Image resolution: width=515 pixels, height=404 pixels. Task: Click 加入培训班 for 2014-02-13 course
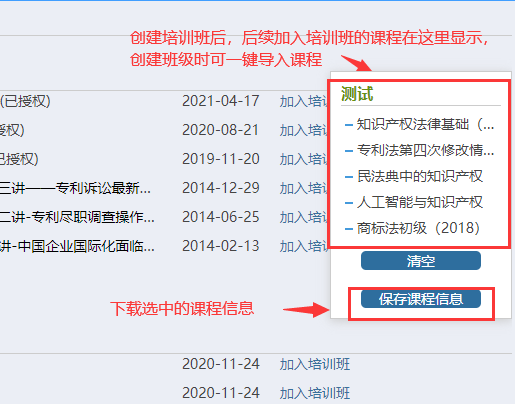click(x=305, y=246)
